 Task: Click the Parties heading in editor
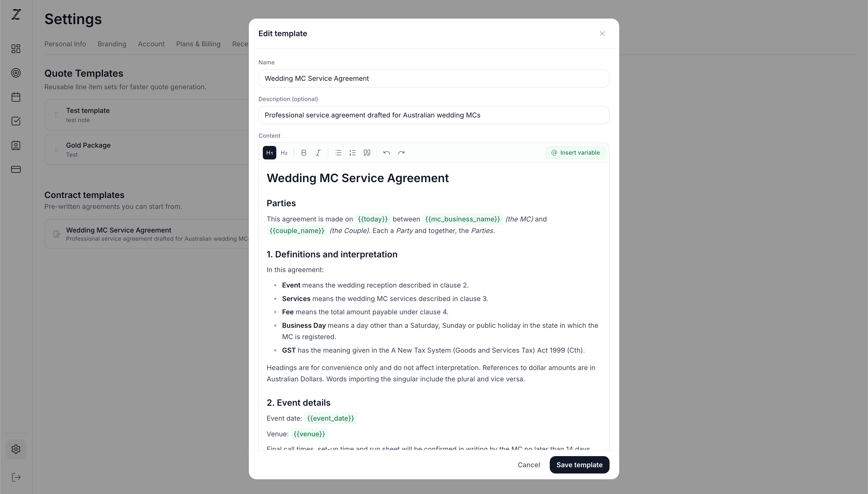[281, 203]
